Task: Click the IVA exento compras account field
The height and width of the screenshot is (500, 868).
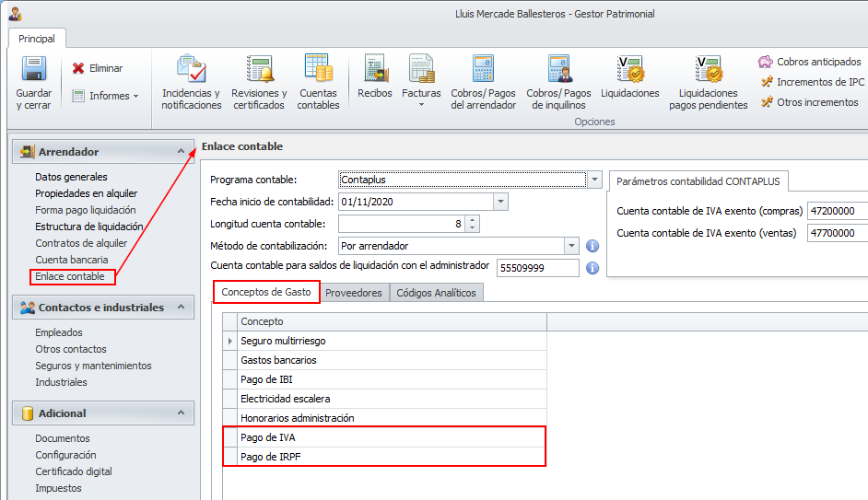Action: [x=838, y=211]
